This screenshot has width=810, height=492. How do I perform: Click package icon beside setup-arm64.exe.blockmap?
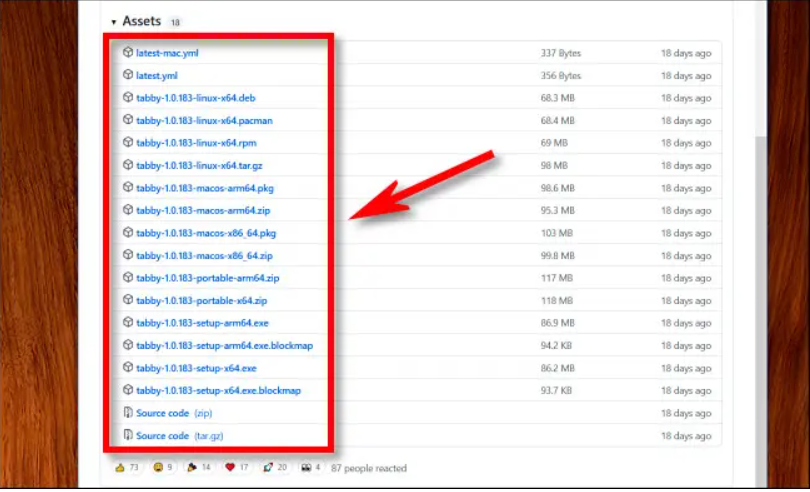coord(128,345)
